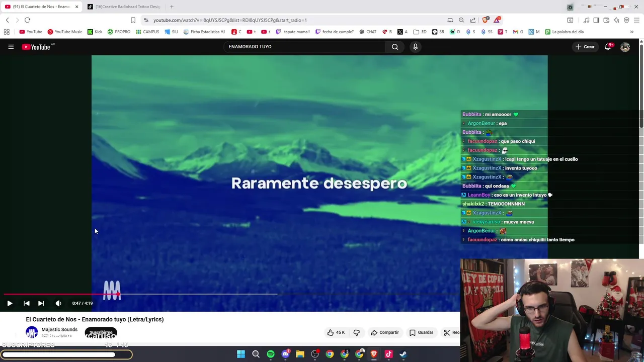
Task: Open Brave Rewards triangle icon
Action: (497, 20)
